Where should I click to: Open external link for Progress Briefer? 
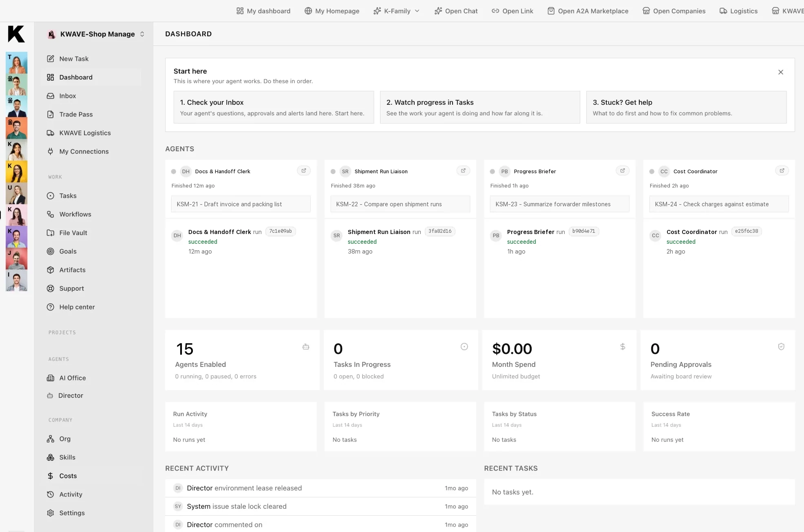pos(623,171)
